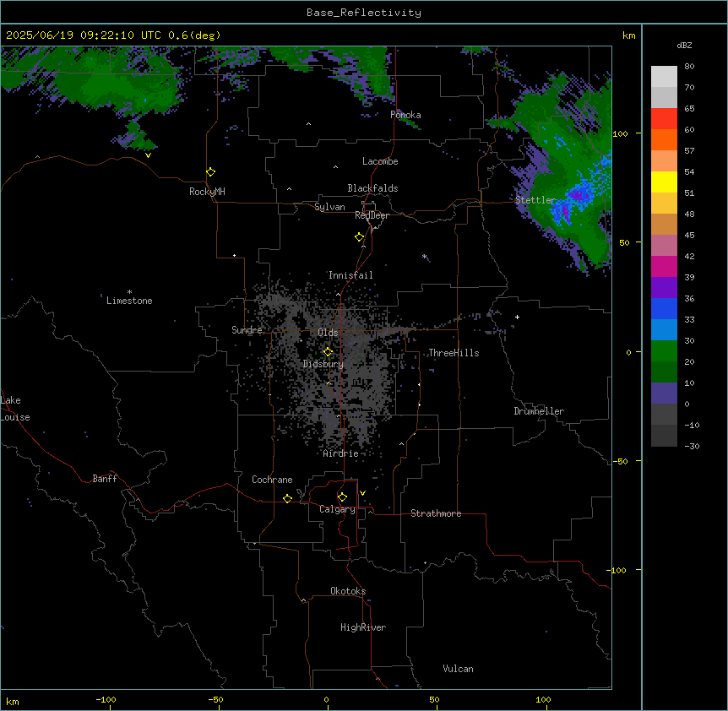Click the Base_Reflectivity title
Viewport: 728px width, 711px height.
(x=364, y=13)
